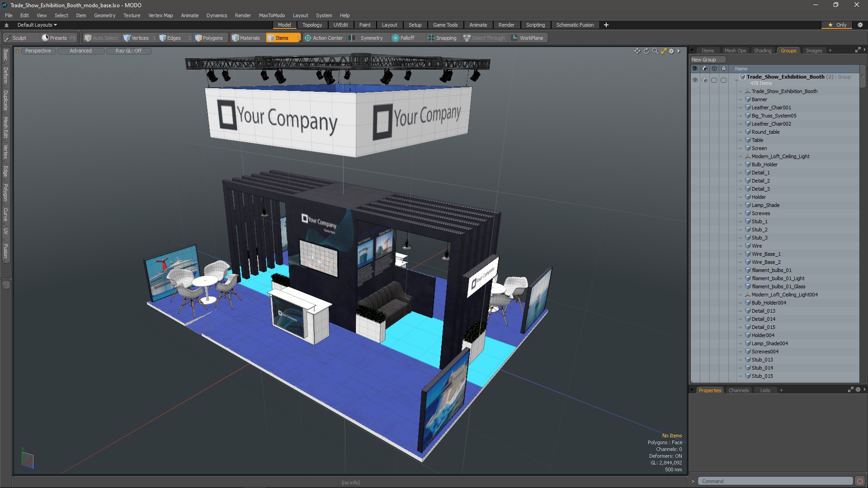Click the wireframe cube column header
This screenshot has height=488, width=868.
click(714, 69)
